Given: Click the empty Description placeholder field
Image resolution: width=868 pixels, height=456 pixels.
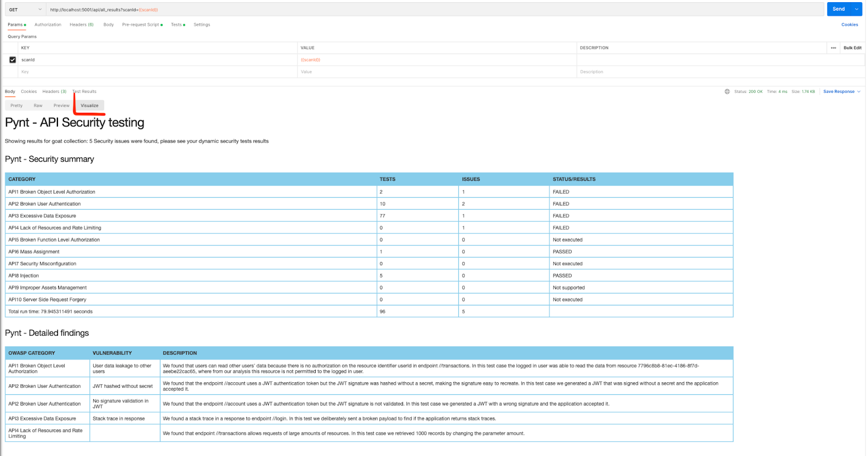Looking at the screenshot, I should [720, 72].
